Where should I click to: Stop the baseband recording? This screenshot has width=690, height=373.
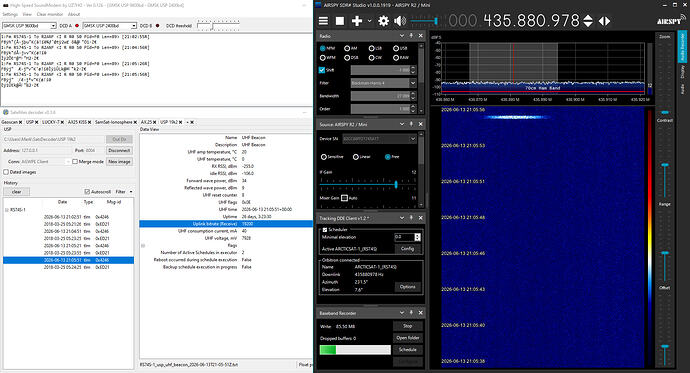pyautogui.click(x=407, y=326)
